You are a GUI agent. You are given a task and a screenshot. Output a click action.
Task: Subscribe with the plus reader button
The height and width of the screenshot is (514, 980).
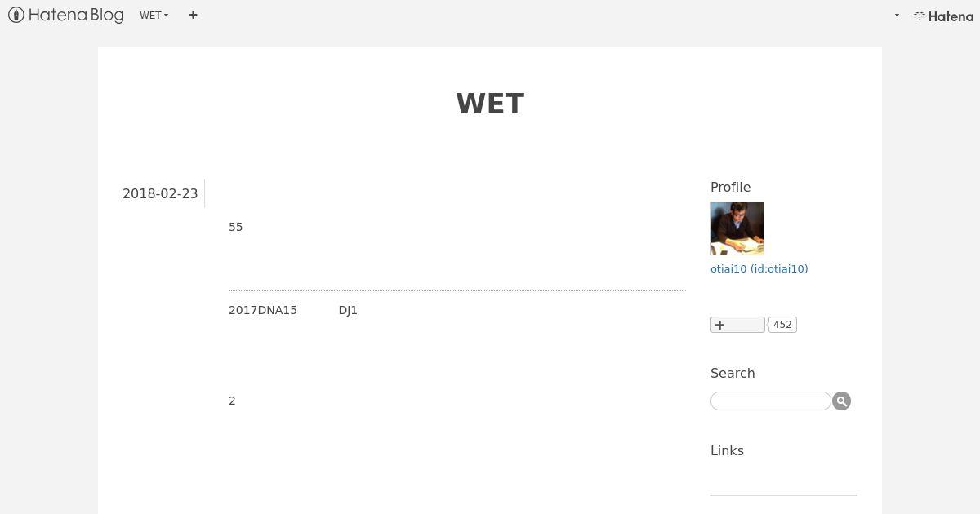point(737,325)
